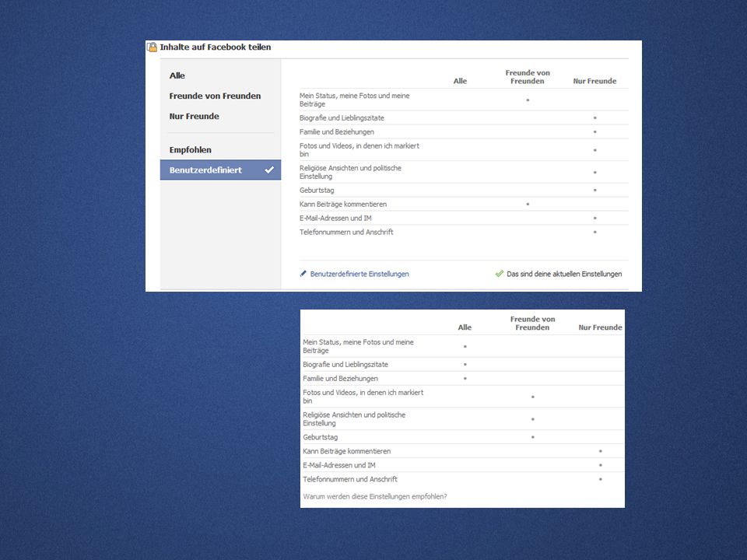Click 'Biografie und Lieblingszitate' in upper table
Viewport: 747px width, 560px height.
342,117
